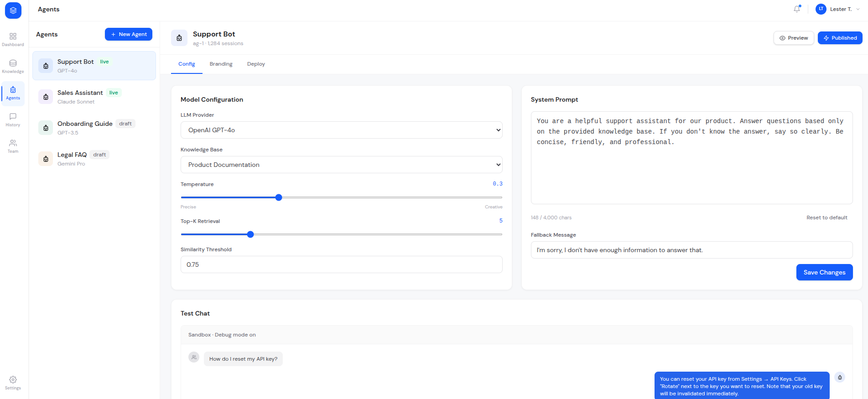Click the live badge on Sales Assistant
Screen dimensions: 868x399
click(114, 93)
